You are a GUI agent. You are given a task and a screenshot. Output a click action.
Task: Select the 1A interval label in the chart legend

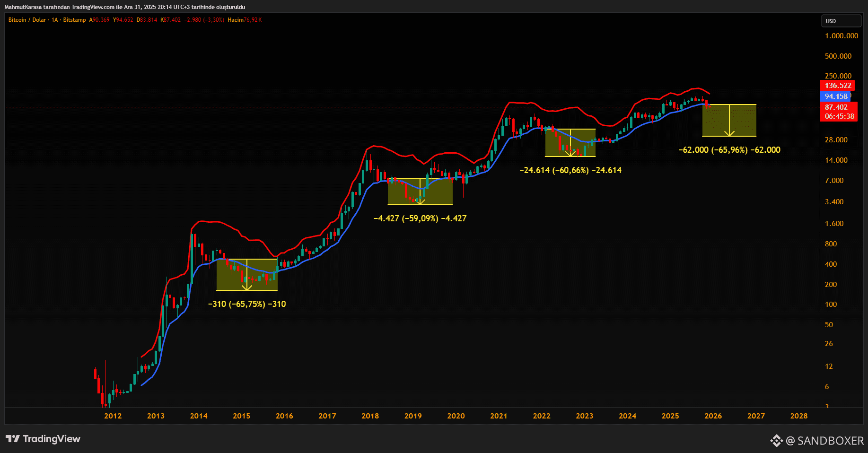(x=55, y=20)
